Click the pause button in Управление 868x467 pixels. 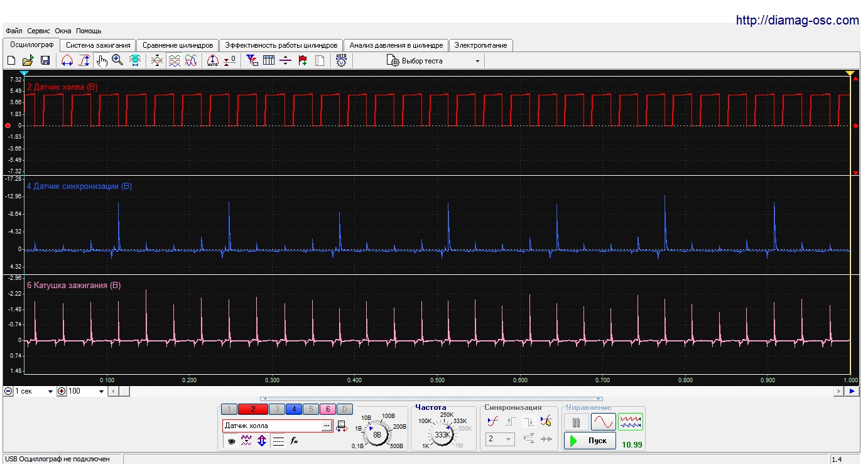pos(576,422)
